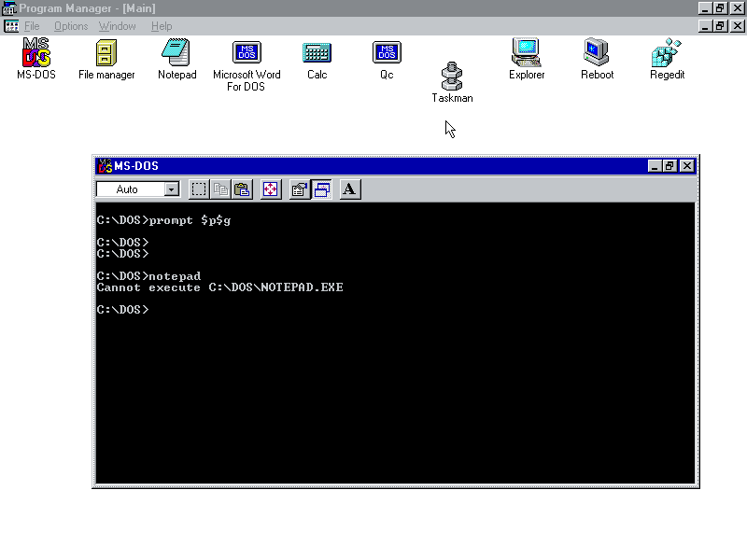The height and width of the screenshot is (560, 747).
Task: Click Program Manager title bar system icon
Action: (9, 8)
